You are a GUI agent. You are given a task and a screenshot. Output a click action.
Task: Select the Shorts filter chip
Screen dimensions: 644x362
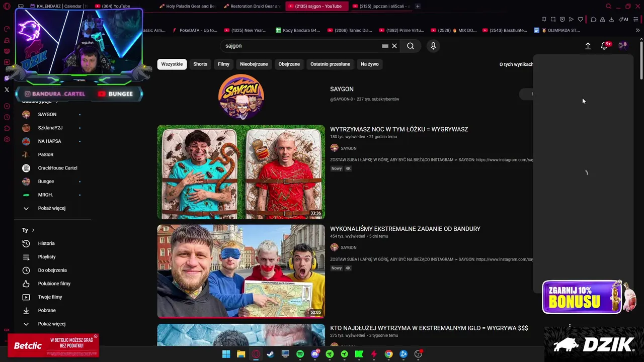click(200, 64)
